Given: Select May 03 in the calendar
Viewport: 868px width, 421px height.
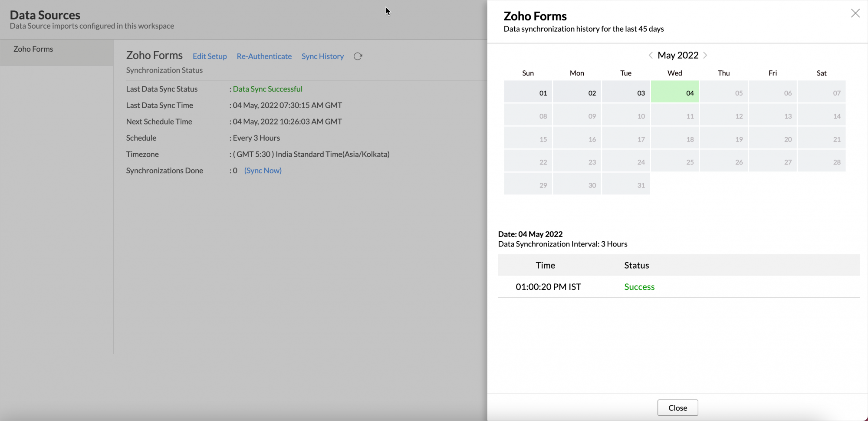Looking at the screenshot, I should [626, 92].
